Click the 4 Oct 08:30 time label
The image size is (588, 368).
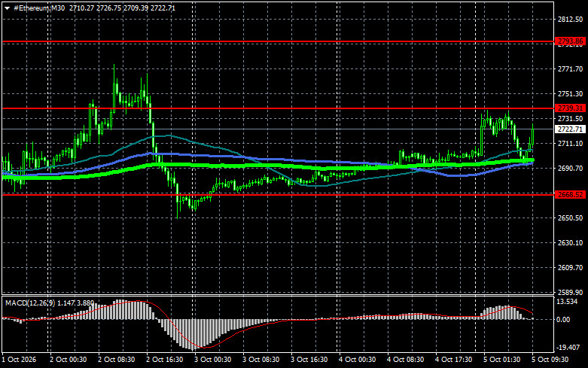point(405,360)
